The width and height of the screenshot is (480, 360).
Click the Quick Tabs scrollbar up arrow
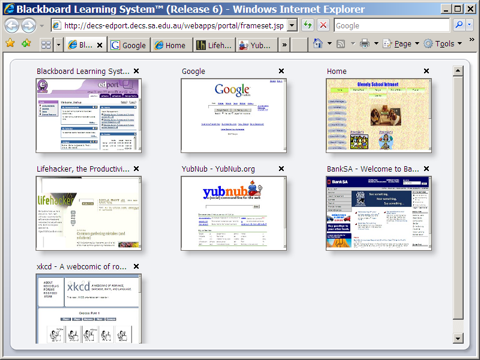(x=458, y=71)
